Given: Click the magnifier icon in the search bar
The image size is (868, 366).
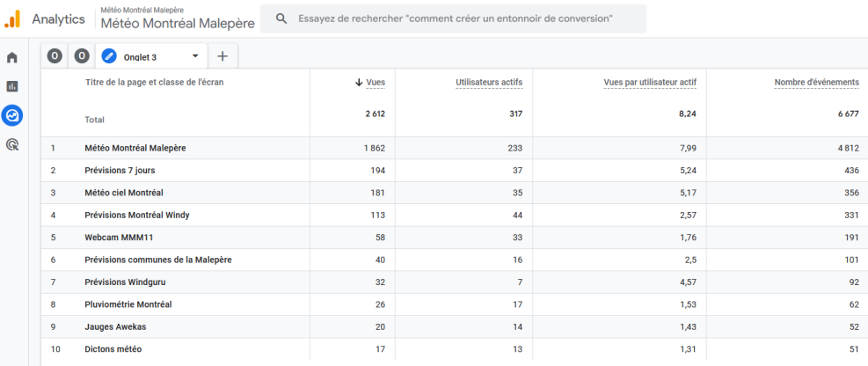Looking at the screenshot, I should click(281, 18).
